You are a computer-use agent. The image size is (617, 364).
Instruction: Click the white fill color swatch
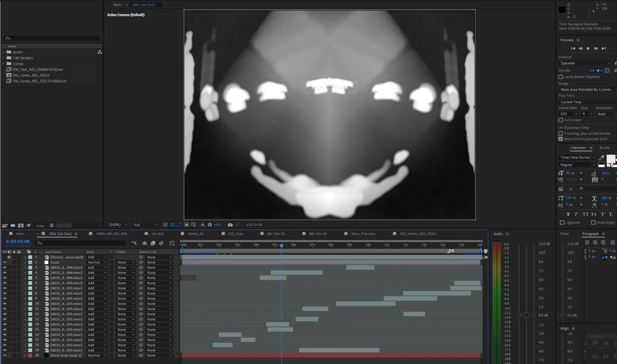(x=611, y=159)
